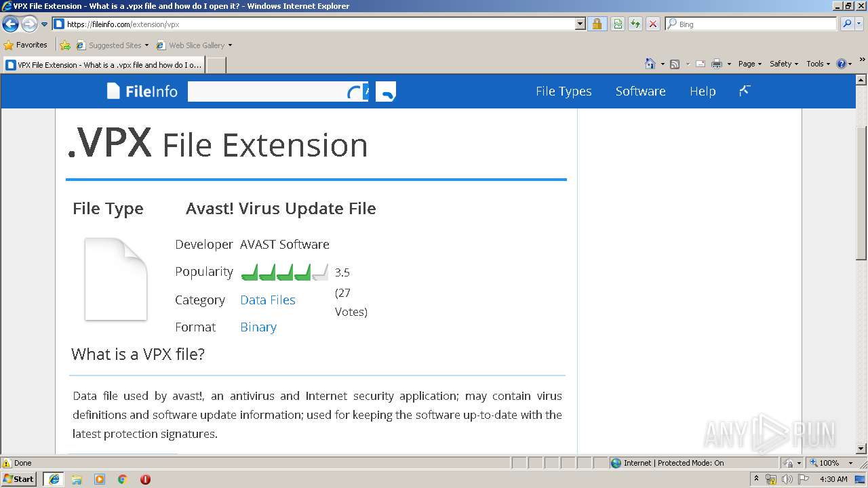
Task: Click the icon right of Help in navbar
Action: tap(745, 90)
